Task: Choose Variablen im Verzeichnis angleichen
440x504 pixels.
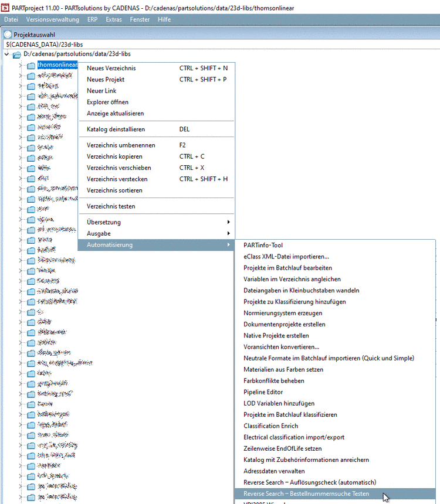Action: (335, 279)
